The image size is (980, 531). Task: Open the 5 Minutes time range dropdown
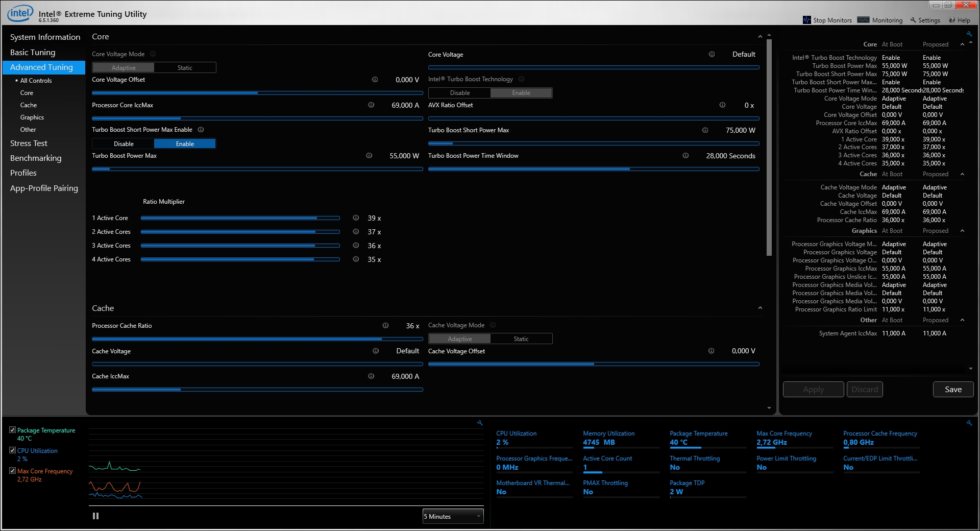[x=453, y=517]
